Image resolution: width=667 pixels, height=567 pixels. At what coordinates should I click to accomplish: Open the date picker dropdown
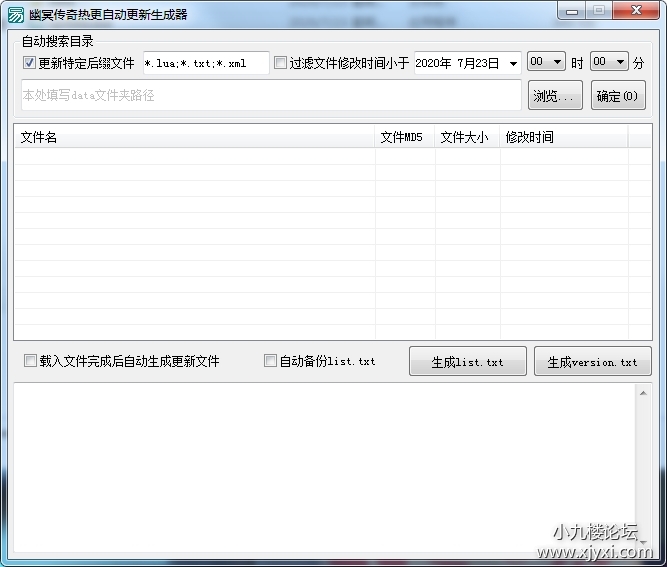513,63
